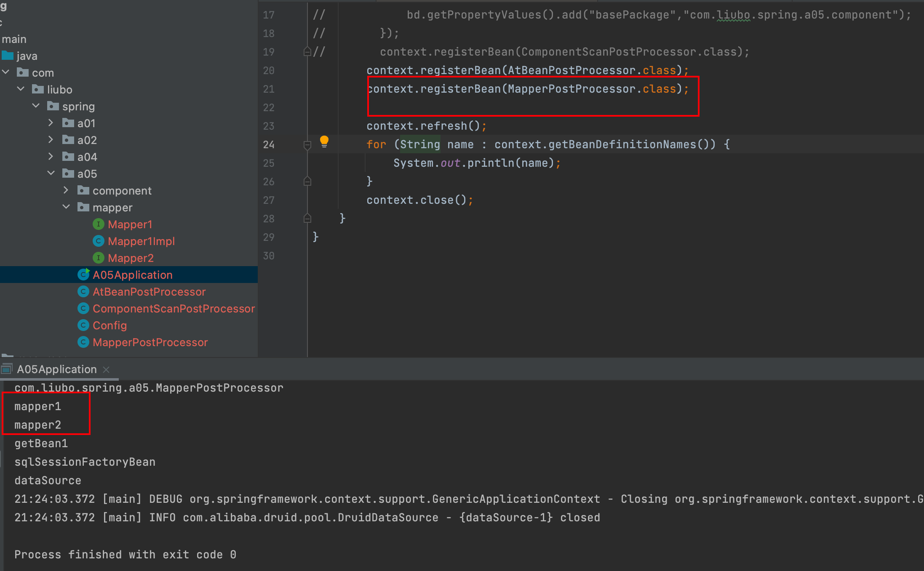Click the A05Application runnable class icon

[x=83, y=274]
